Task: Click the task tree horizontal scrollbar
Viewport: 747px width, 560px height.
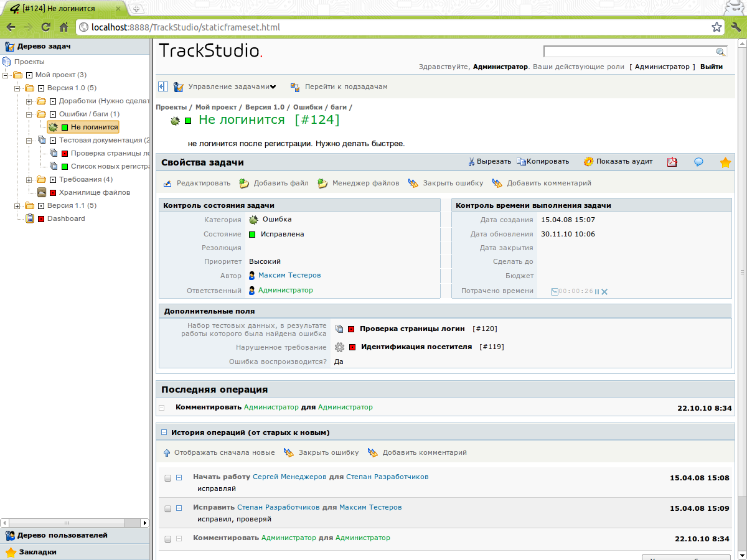Action: coord(75,523)
